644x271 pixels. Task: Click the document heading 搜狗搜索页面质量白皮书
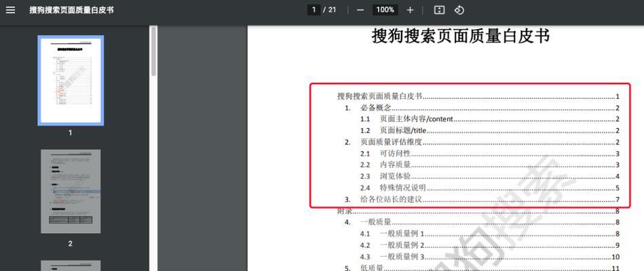coord(461,36)
